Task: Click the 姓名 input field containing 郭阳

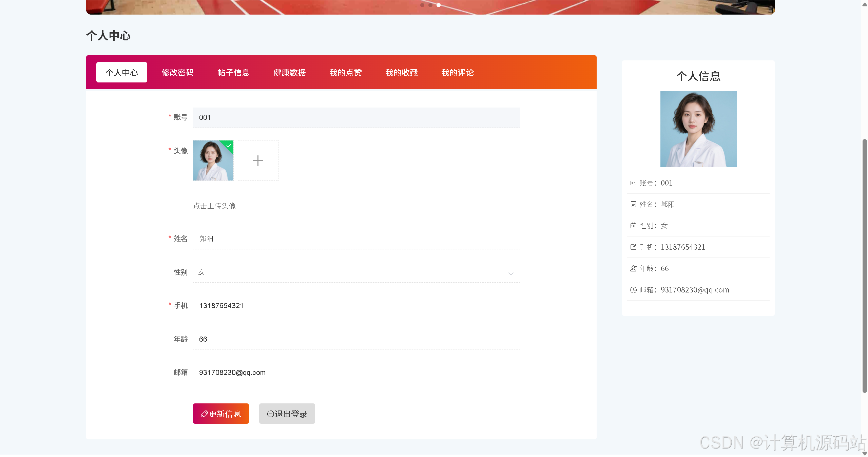Action: tap(356, 239)
